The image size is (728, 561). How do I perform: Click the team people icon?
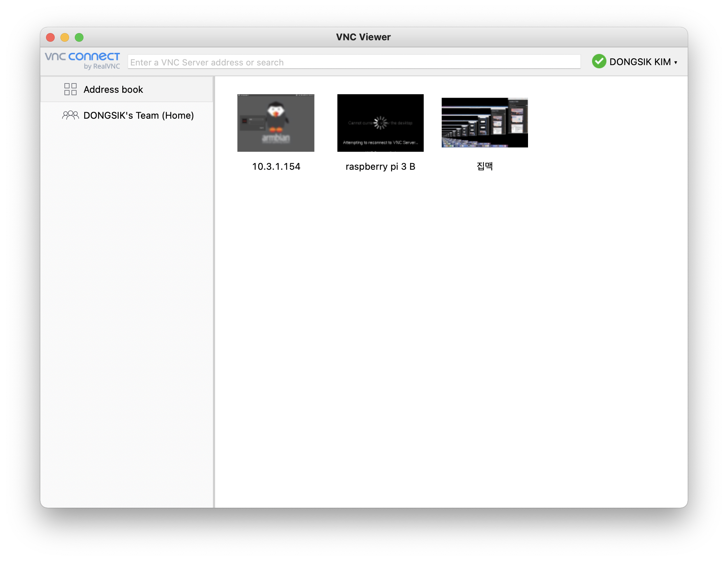(x=70, y=115)
